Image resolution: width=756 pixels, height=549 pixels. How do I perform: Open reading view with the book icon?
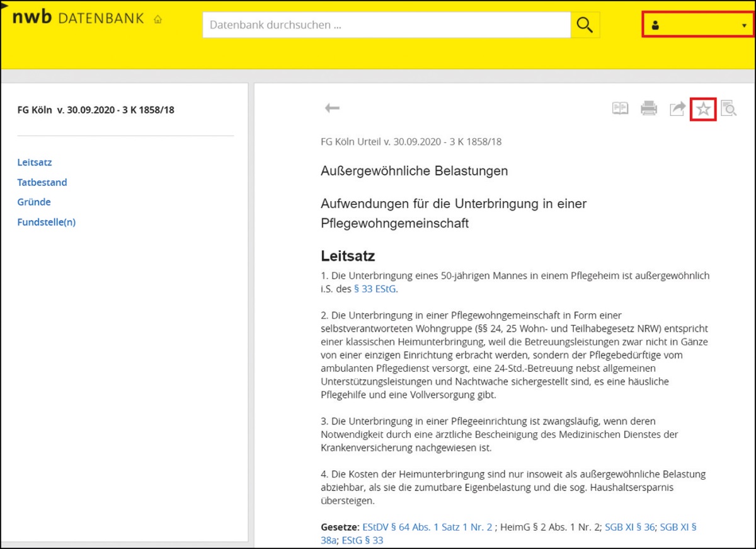pyautogui.click(x=620, y=109)
